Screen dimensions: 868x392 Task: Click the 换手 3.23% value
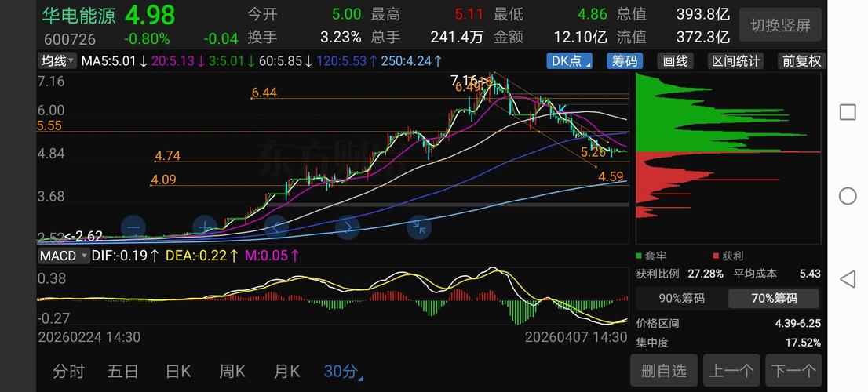click(341, 38)
